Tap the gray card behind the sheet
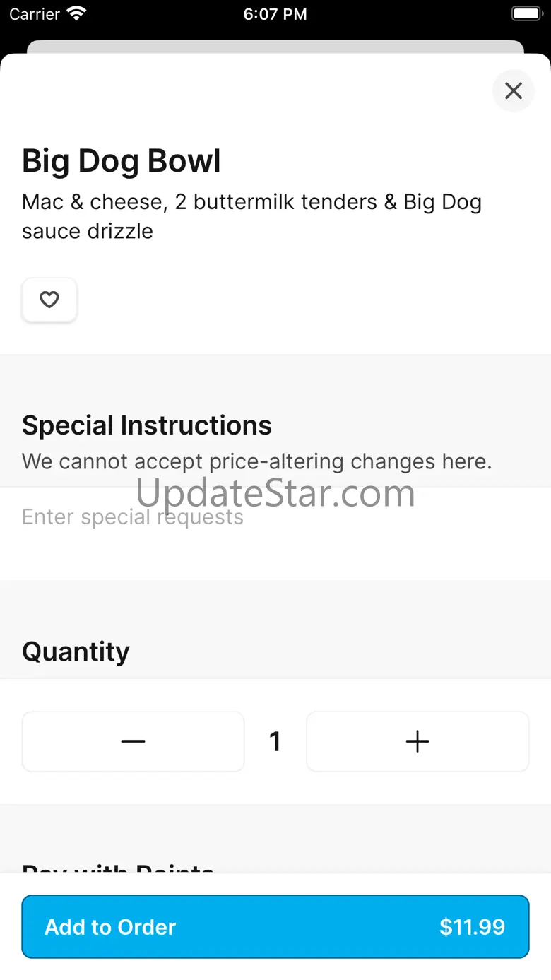The height and width of the screenshot is (980, 551). pyautogui.click(x=275, y=47)
